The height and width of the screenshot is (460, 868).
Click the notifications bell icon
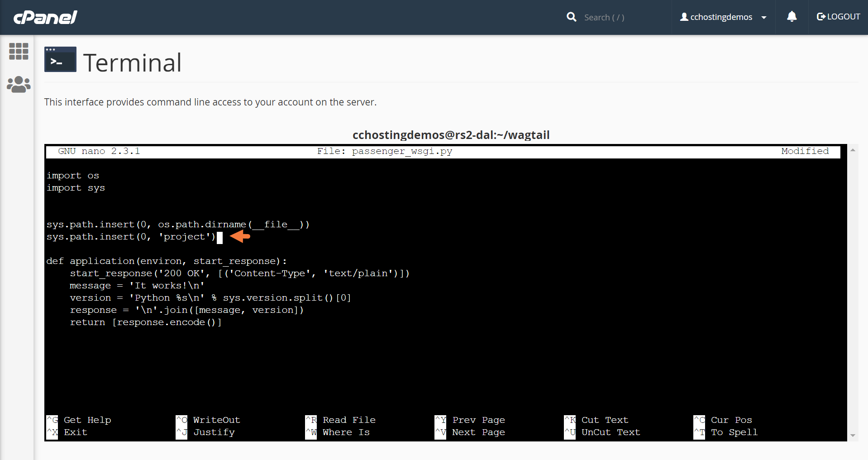[792, 17]
